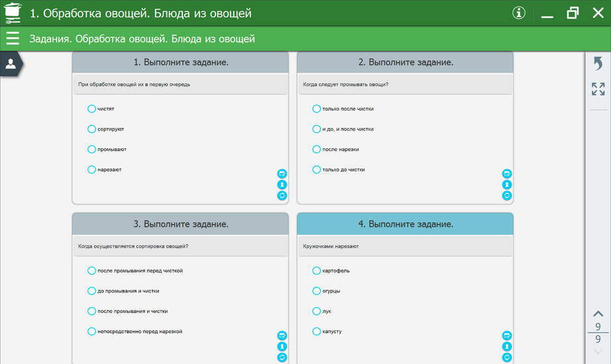Click the task 4 header "4. Выполните задание."
The image size is (611, 364).
406,224
